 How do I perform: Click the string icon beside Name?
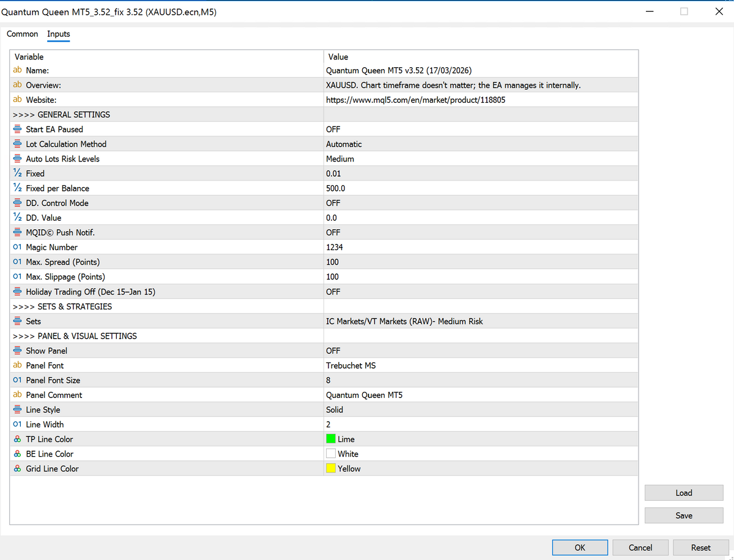[17, 70]
